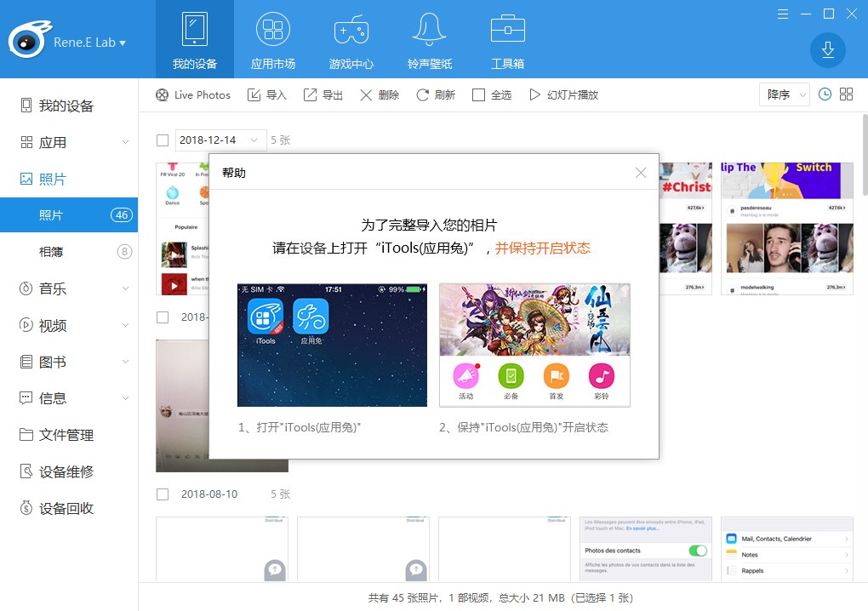Screen dimensions: 868x611
Task: Open the Mail, Contacts, Calendrier thumbnail
Action: click(786, 549)
